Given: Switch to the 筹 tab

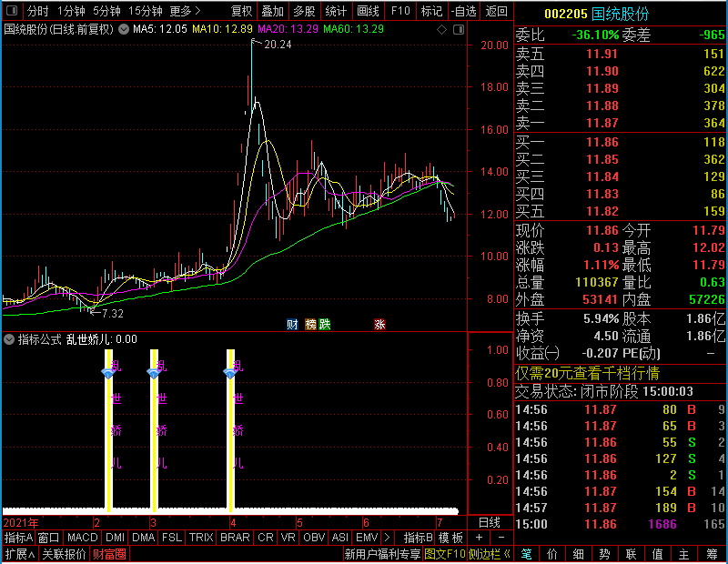Looking at the screenshot, I should tap(712, 554).
